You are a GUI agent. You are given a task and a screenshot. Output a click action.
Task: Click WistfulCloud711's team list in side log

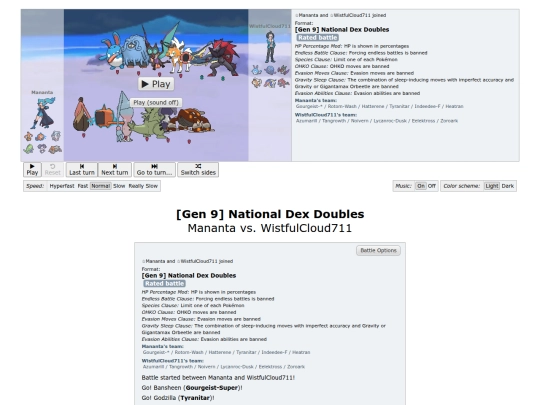377,121
